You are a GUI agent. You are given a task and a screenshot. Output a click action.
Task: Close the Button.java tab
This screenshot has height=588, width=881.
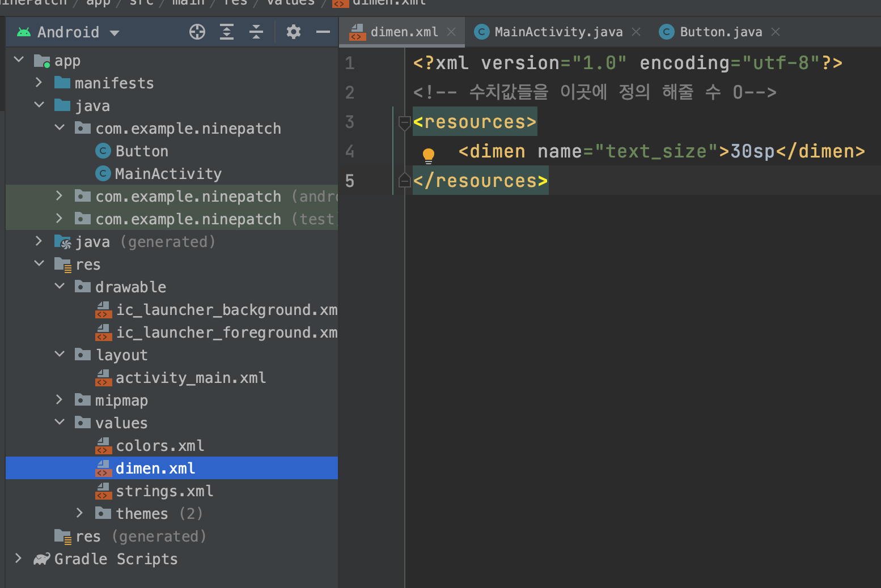776,32
